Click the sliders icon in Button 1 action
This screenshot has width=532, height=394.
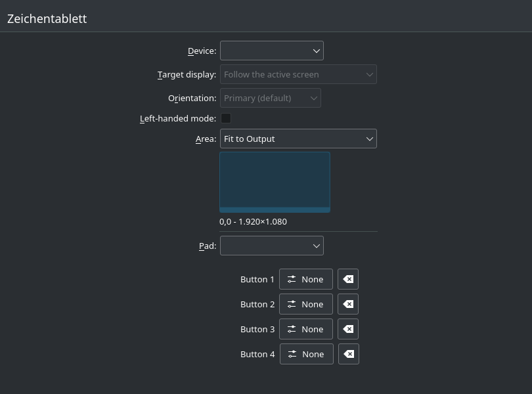pos(292,279)
